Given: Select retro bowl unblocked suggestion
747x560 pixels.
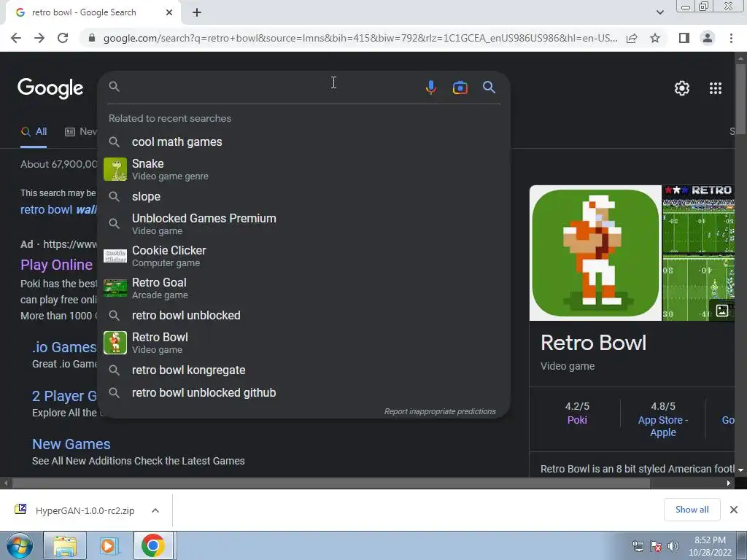Looking at the screenshot, I should point(303,315).
